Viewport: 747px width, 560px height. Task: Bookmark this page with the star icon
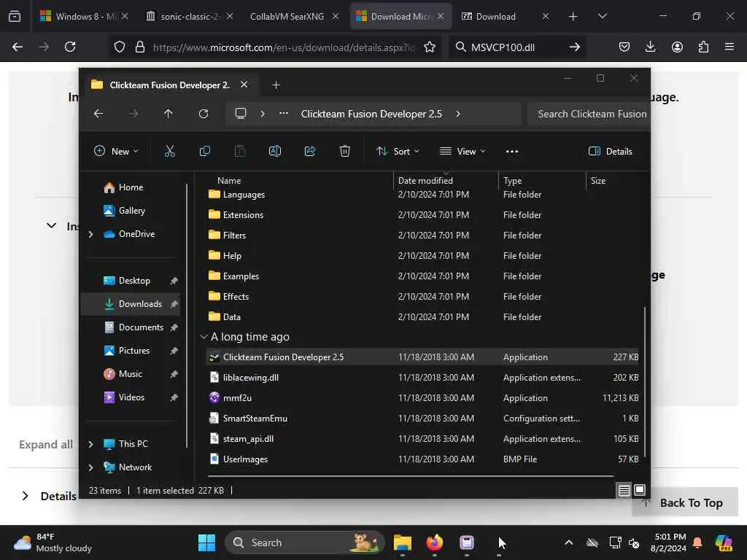pos(430,47)
